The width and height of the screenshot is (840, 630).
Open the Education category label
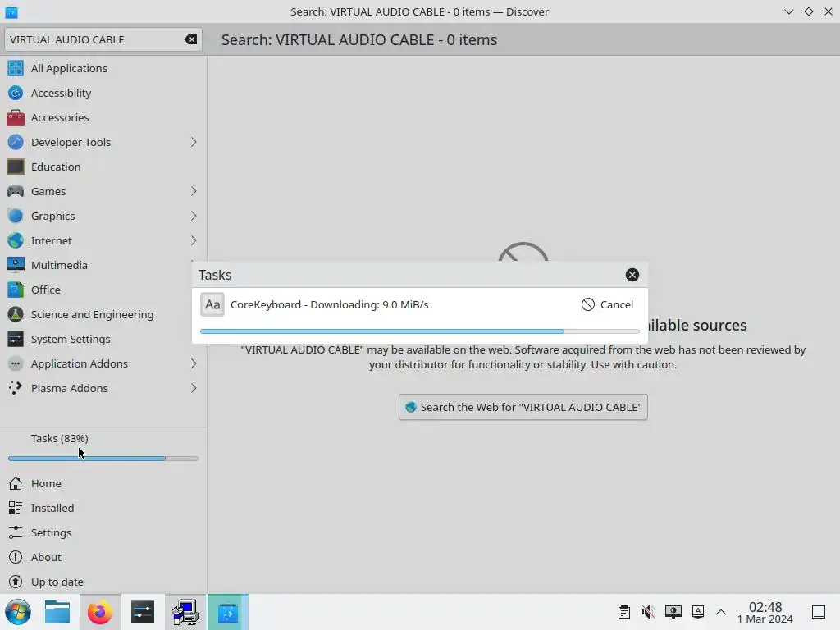[56, 167]
